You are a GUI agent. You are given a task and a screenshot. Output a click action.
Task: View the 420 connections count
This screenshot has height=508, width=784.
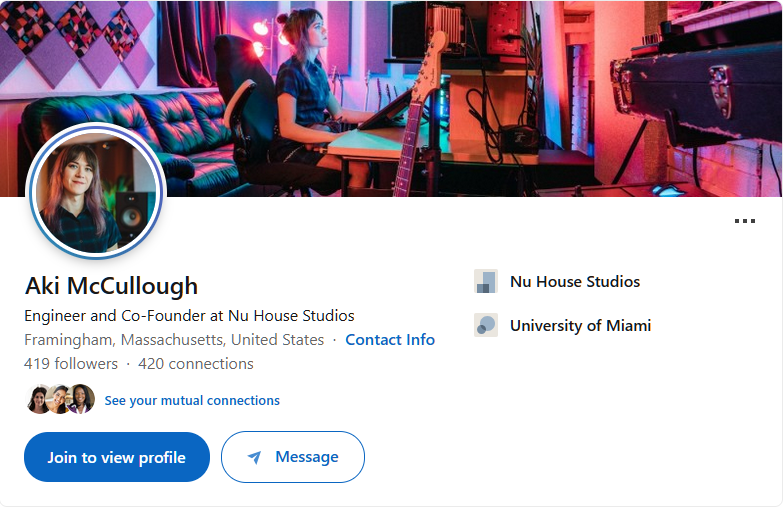tap(196, 364)
